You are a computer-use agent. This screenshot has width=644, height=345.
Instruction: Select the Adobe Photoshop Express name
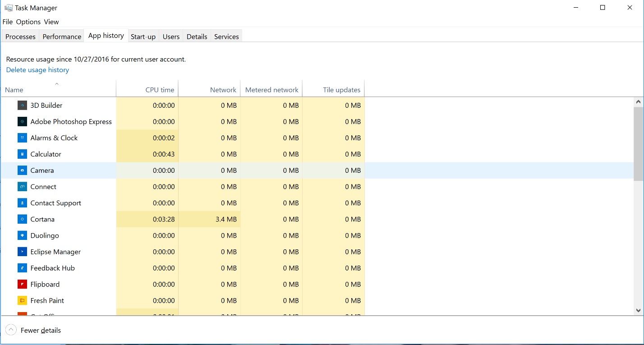[x=71, y=121]
